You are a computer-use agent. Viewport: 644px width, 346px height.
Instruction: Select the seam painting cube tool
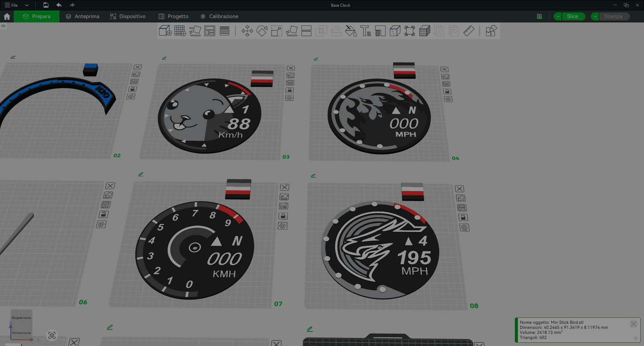click(x=395, y=31)
